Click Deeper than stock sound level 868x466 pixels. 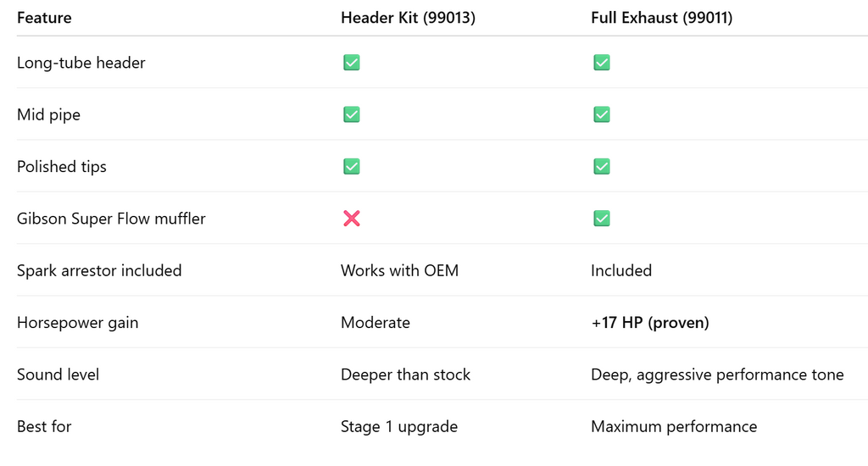(x=405, y=374)
